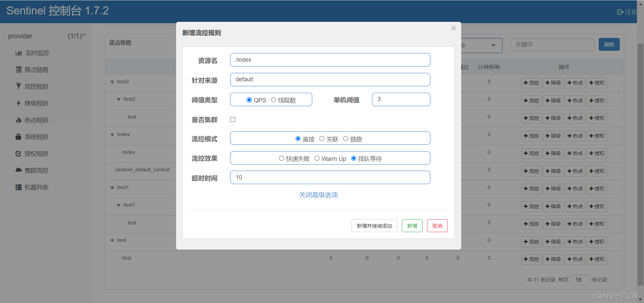Screen dimensions: 644x303
Task: Expand the provider (1/1) app menu
Action: coord(46,36)
